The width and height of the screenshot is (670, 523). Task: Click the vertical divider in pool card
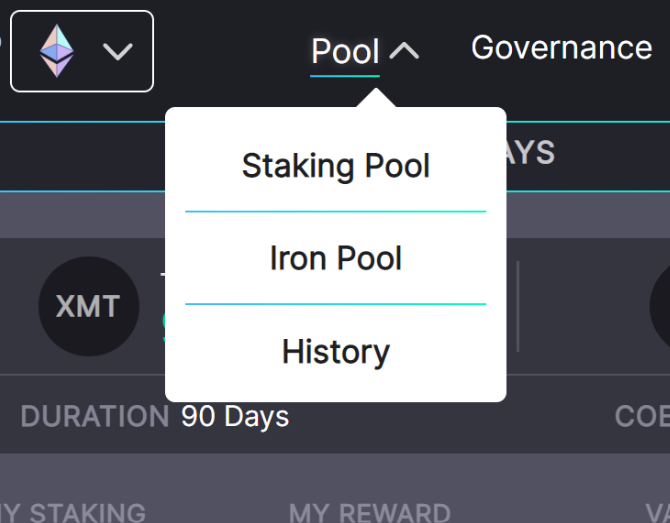coord(518,306)
